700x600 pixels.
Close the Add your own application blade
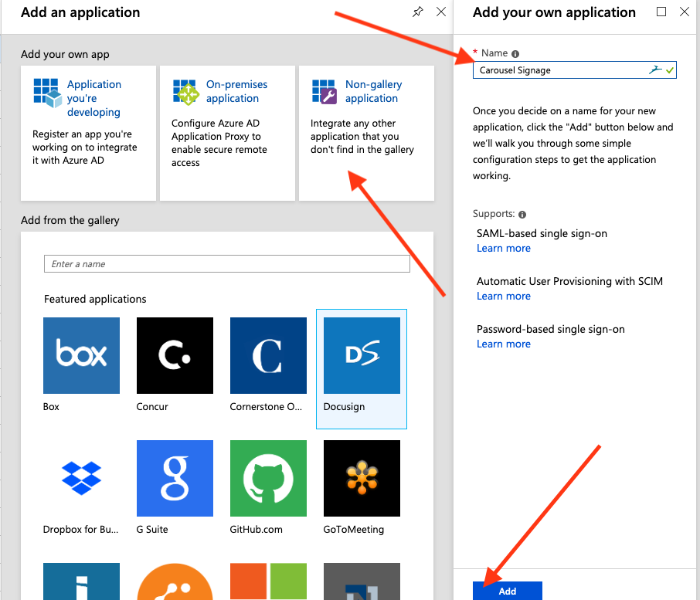coord(685,12)
